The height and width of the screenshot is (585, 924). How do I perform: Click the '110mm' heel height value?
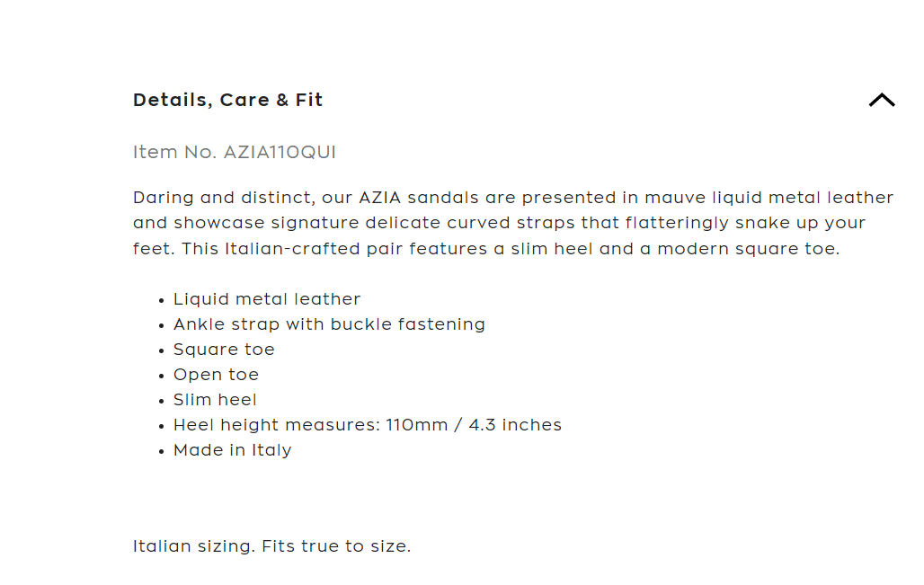click(x=417, y=425)
